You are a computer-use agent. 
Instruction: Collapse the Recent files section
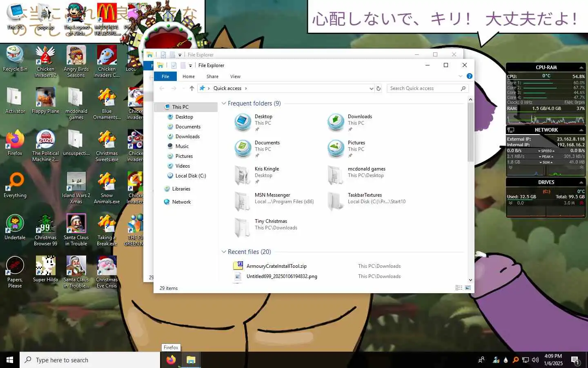coord(224,252)
